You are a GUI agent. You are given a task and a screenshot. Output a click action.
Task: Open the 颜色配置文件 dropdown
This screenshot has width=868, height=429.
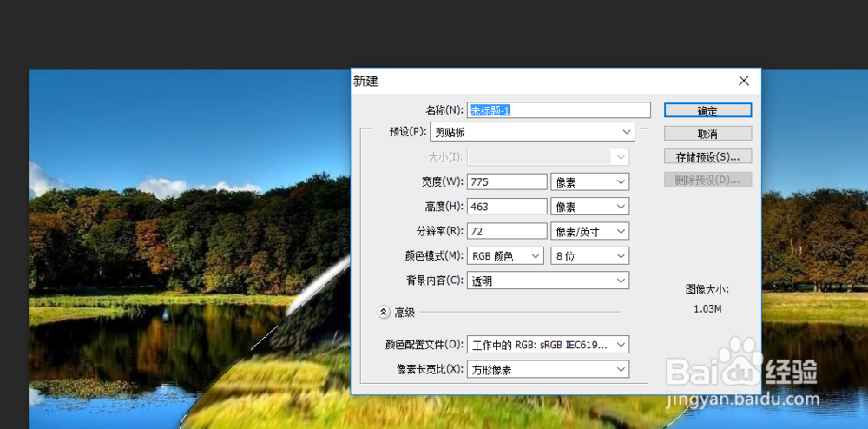(x=549, y=344)
